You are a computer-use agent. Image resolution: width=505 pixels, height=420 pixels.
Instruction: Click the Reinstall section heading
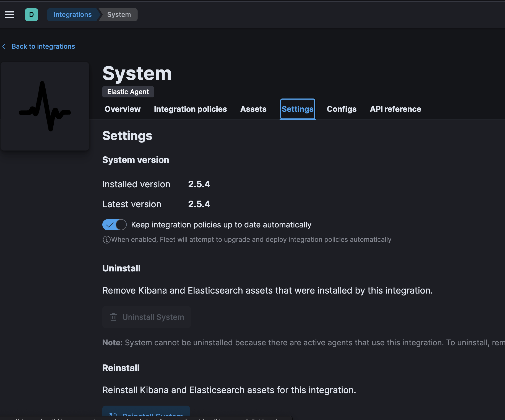[x=121, y=368]
